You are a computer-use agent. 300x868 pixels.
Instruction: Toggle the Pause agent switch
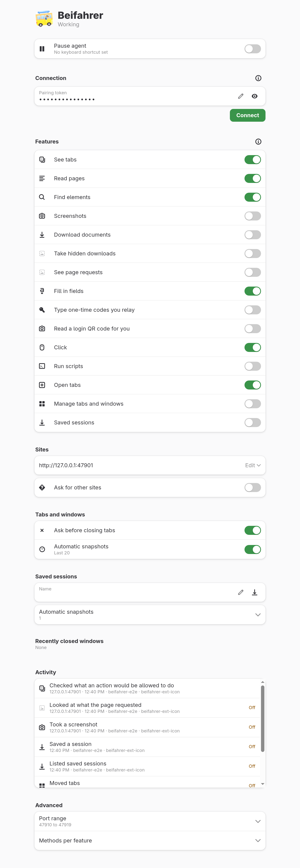point(253,49)
